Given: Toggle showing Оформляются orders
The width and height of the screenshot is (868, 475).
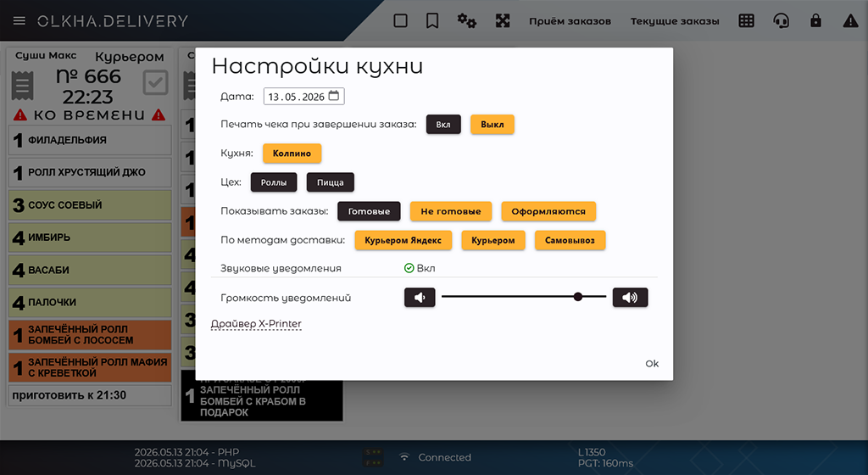Looking at the screenshot, I should click(x=548, y=211).
